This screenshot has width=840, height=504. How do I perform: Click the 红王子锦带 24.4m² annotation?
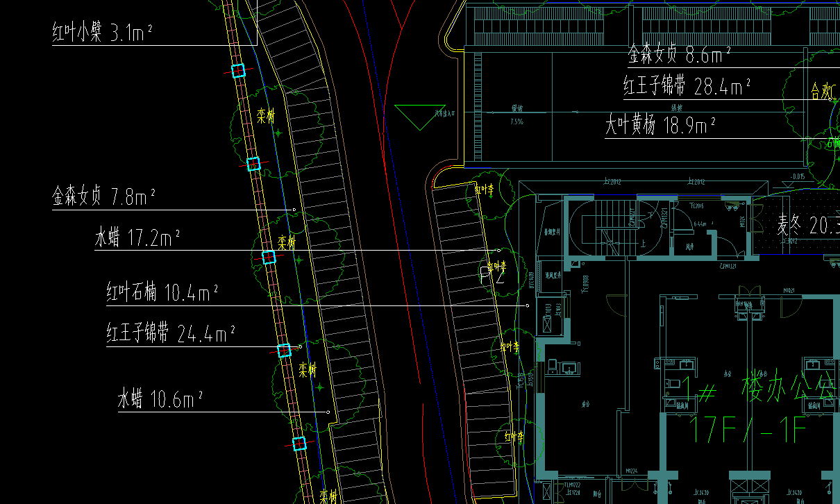[170, 333]
